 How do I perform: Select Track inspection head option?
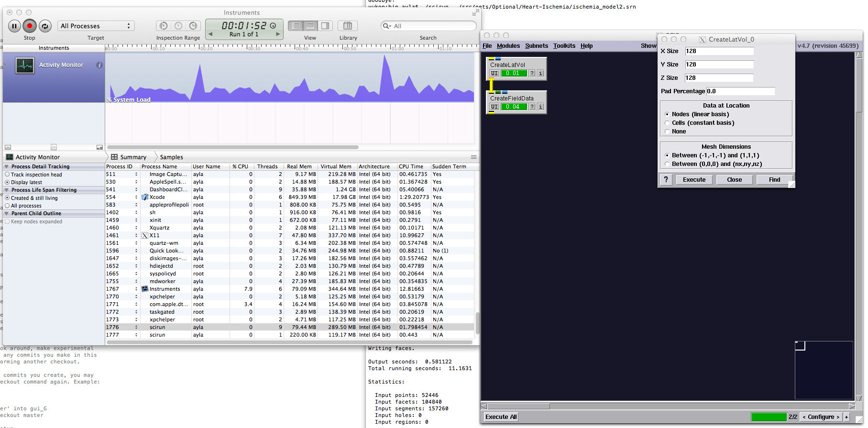(7, 175)
